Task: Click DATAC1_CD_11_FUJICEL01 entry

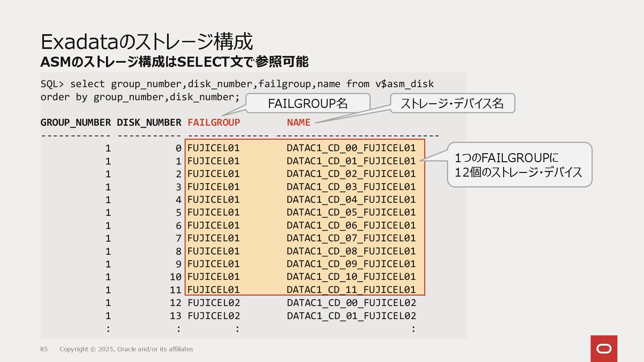Action: pyautogui.click(x=351, y=290)
